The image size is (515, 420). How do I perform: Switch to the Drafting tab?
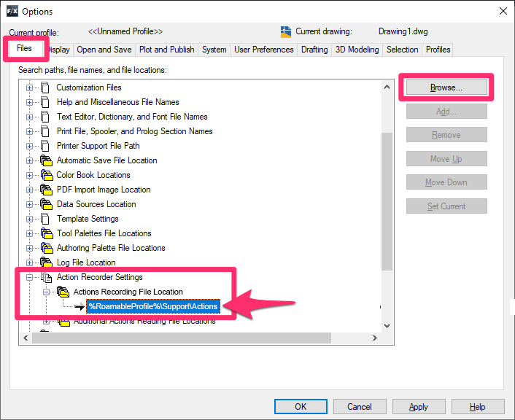click(314, 50)
